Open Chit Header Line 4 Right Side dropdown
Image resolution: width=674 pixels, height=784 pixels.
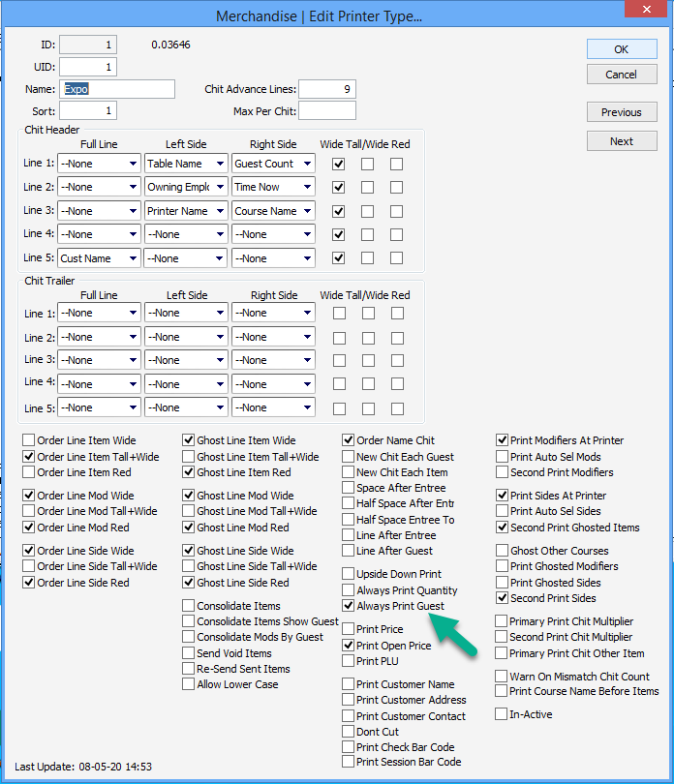pyautogui.click(x=273, y=234)
